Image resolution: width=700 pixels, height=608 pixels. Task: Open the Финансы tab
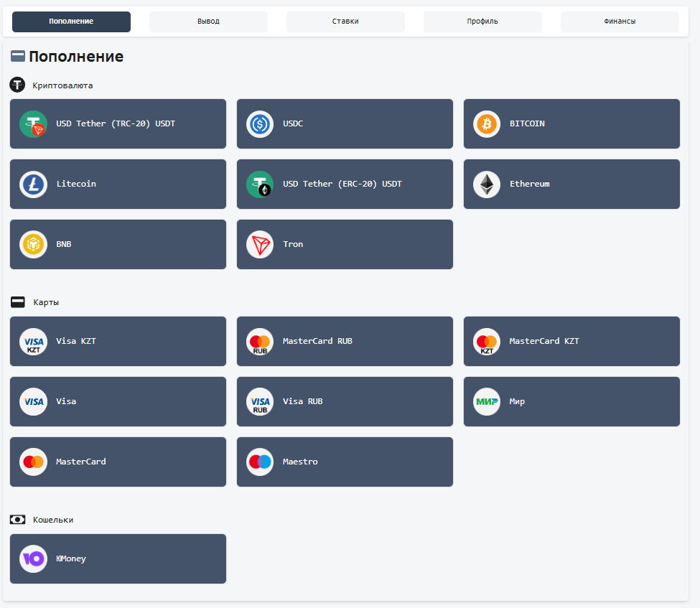pyautogui.click(x=619, y=21)
